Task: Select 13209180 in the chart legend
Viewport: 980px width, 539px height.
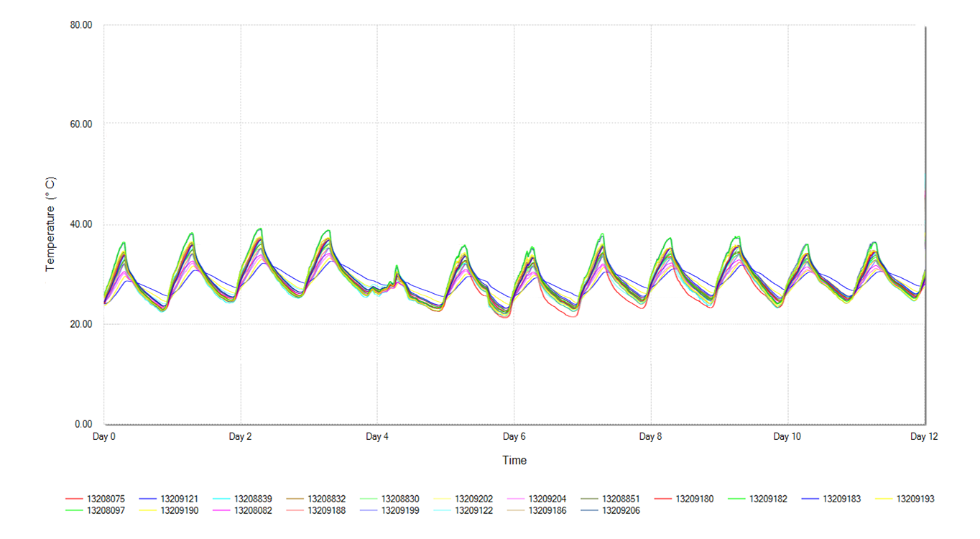Action: point(695,499)
